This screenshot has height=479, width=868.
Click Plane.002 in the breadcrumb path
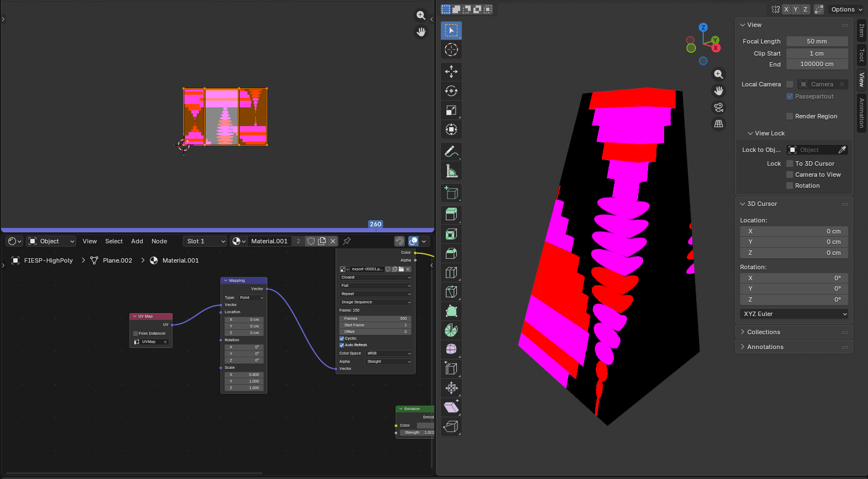pyautogui.click(x=117, y=260)
